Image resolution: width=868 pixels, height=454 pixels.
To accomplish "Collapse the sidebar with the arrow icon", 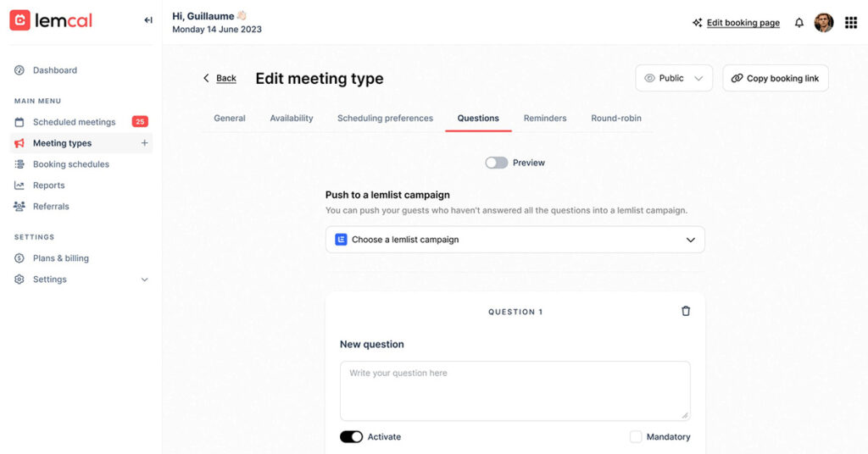I will coord(148,20).
